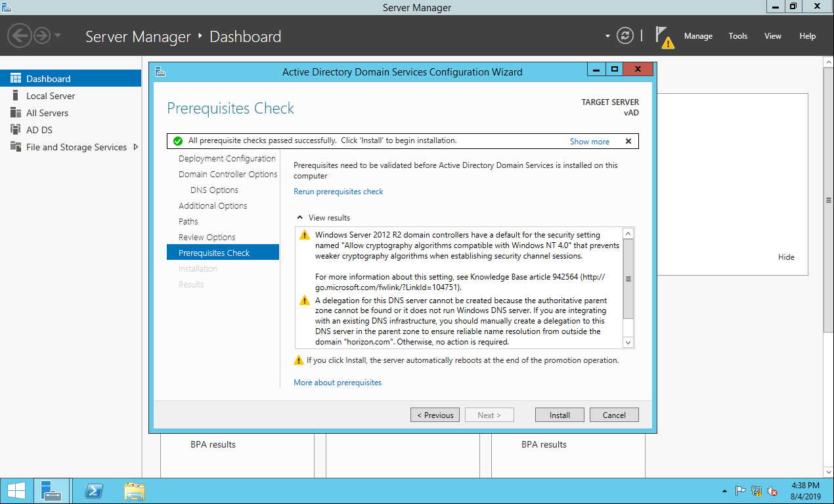Screen dimensions: 834x504
Task: Click Rerun prerequisites check link
Action: (338, 192)
